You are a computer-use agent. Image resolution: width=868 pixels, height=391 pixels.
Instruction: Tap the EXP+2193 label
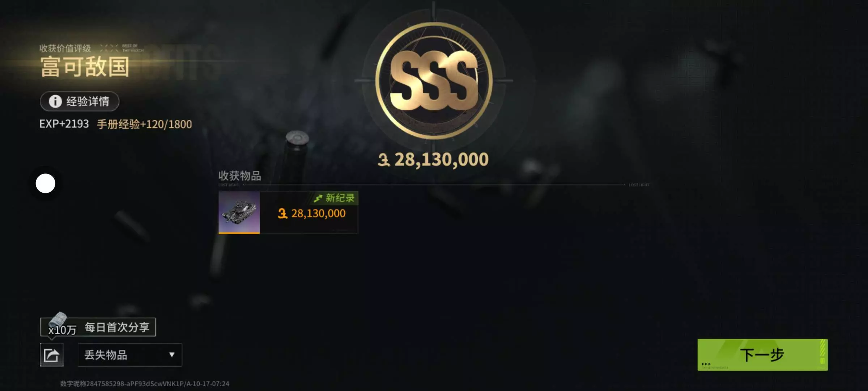pyautogui.click(x=64, y=124)
